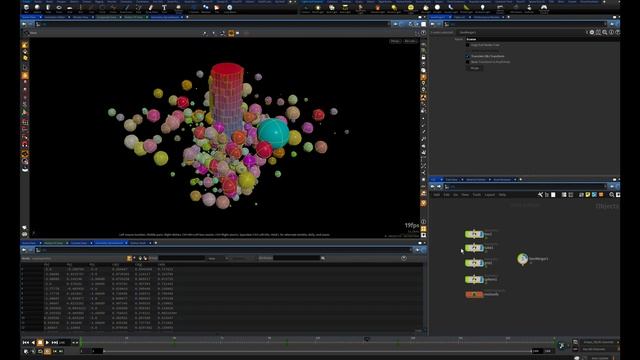Toggle the real-time playback icon at bottom left

tap(26, 351)
